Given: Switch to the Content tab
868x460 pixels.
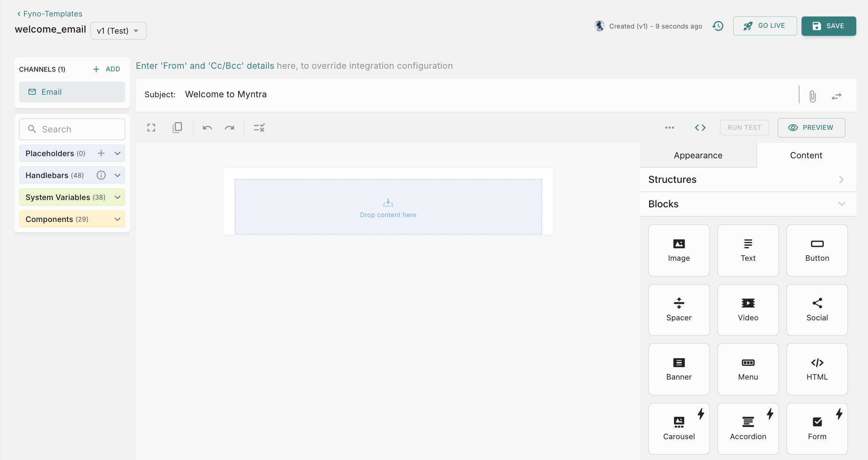Looking at the screenshot, I should click(x=806, y=155).
